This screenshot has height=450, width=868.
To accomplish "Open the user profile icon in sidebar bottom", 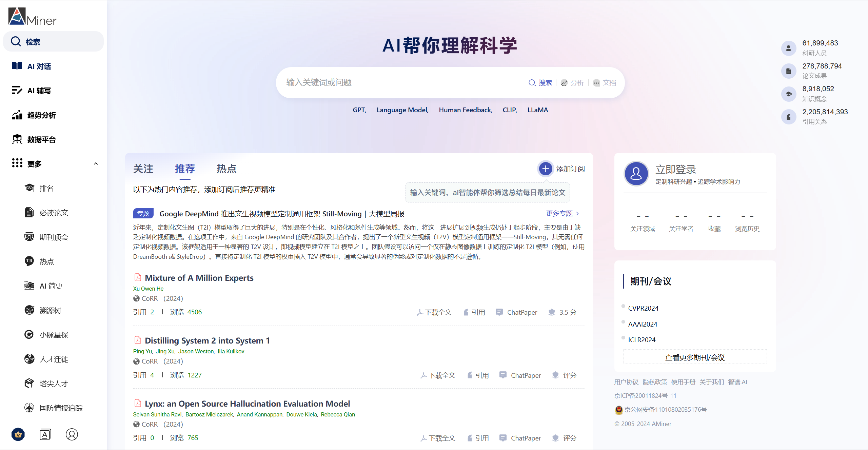I will tap(72, 434).
